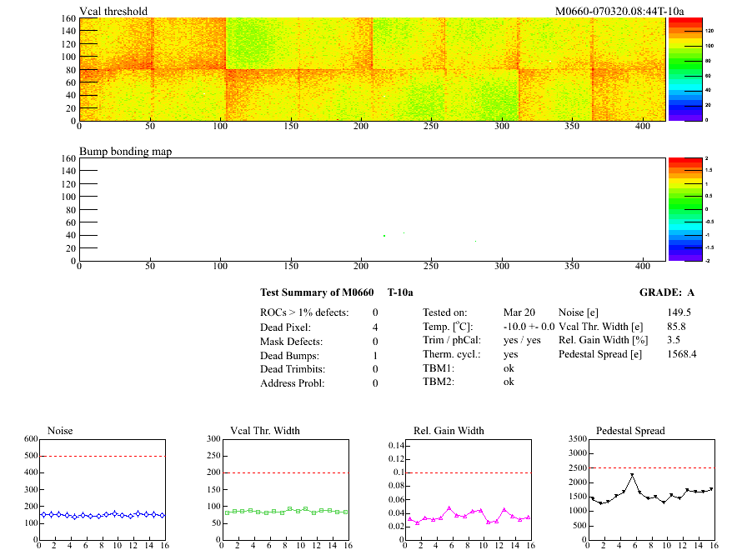The height and width of the screenshot is (560, 747).
Task: Click the Vcal Thr. Width value 85.8
Action: click(677, 327)
